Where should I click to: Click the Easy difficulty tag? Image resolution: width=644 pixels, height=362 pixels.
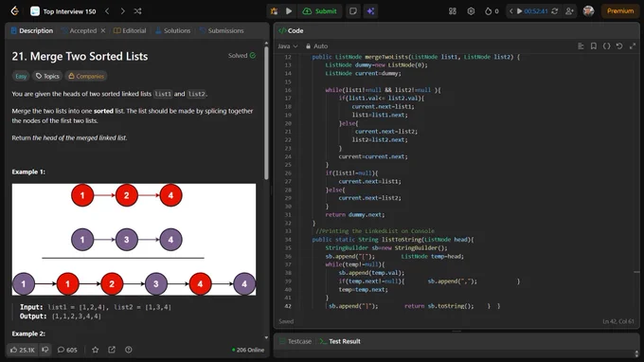click(21, 76)
